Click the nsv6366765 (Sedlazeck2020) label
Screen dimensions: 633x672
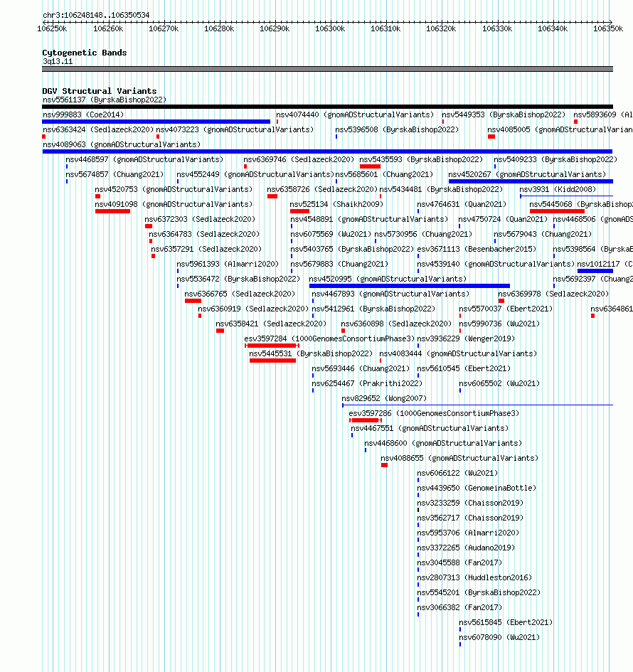pos(240,294)
